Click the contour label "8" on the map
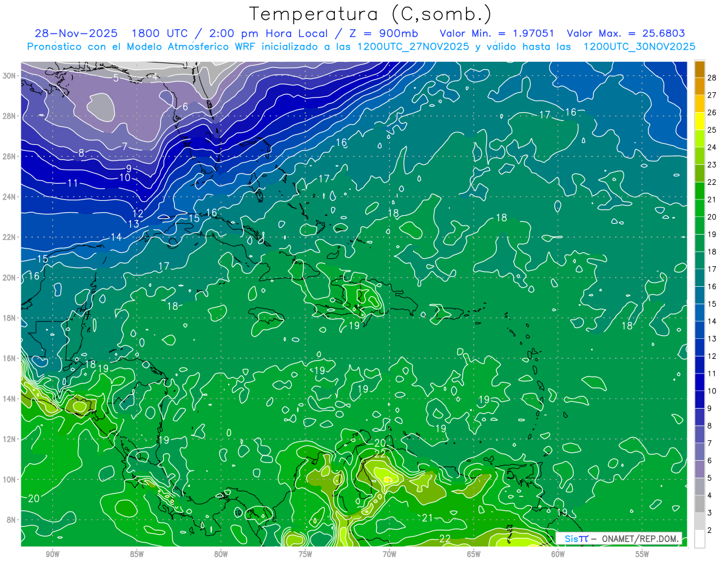The image size is (728, 562). pos(81,153)
